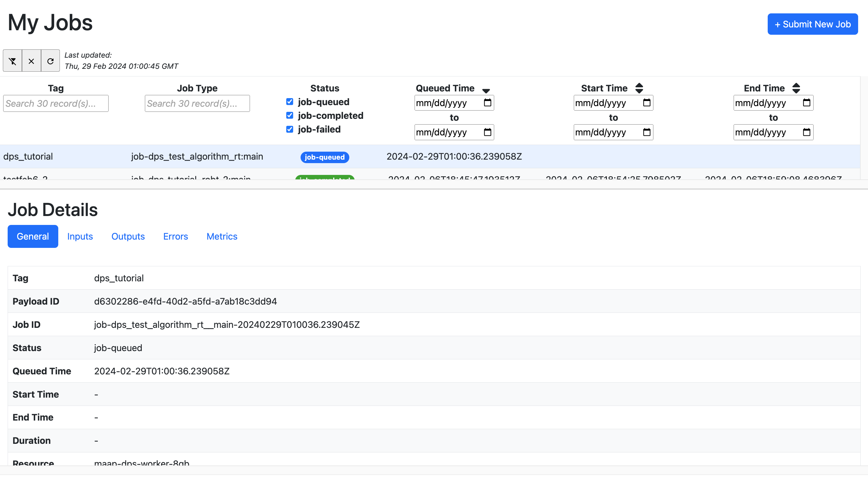Image resolution: width=868 pixels, height=483 pixels.
Task: Click the Job ID row label
Action: 26,324
